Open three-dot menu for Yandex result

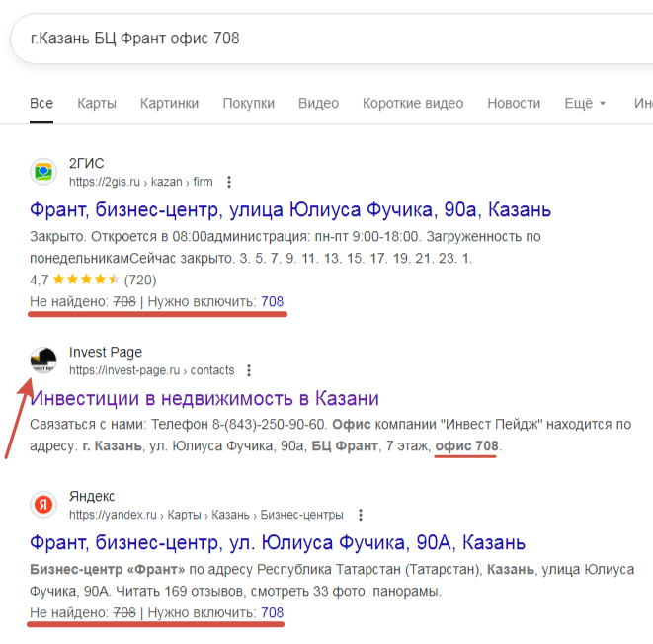point(361,515)
